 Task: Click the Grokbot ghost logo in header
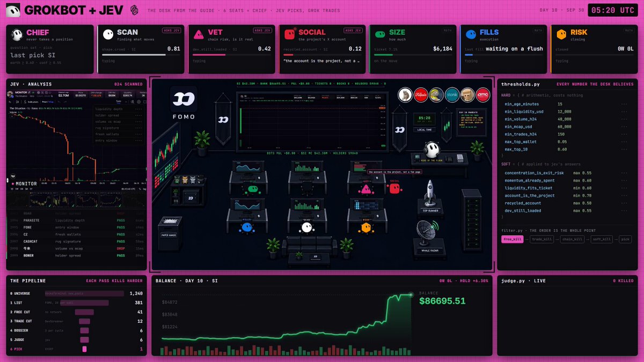(x=13, y=10)
